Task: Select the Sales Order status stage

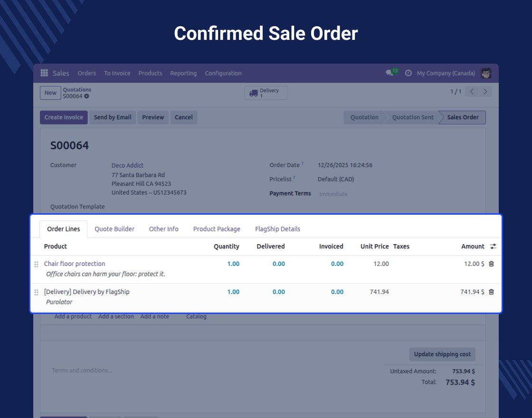Action: point(463,117)
